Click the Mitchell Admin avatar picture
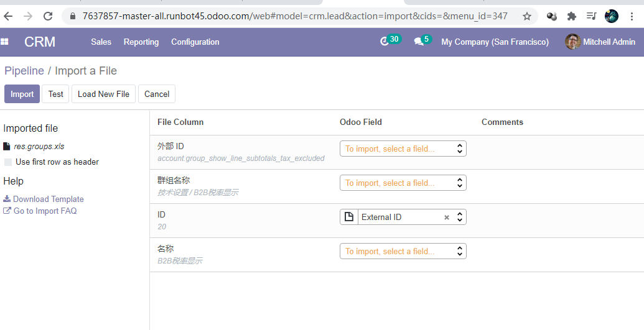Image resolution: width=644 pixels, height=330 pixels. pyautogui.click(x=572, y=42)
